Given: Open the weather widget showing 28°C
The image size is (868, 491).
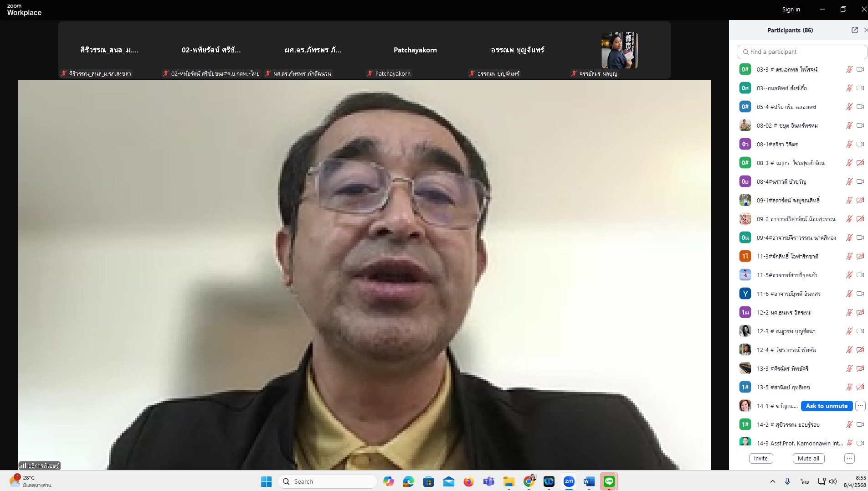Looking at the screenshot, I should point(30,481).
